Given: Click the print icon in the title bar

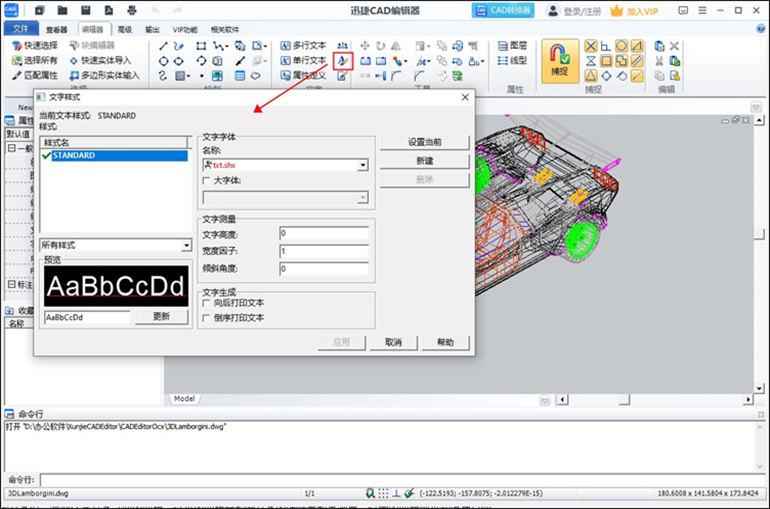Looking at the screenshot, I should pyautogui.click(x=132, y=10).
